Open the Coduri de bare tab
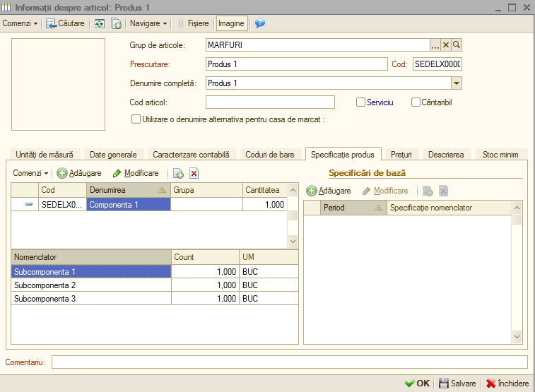535x392 pixels. point(270,155)
